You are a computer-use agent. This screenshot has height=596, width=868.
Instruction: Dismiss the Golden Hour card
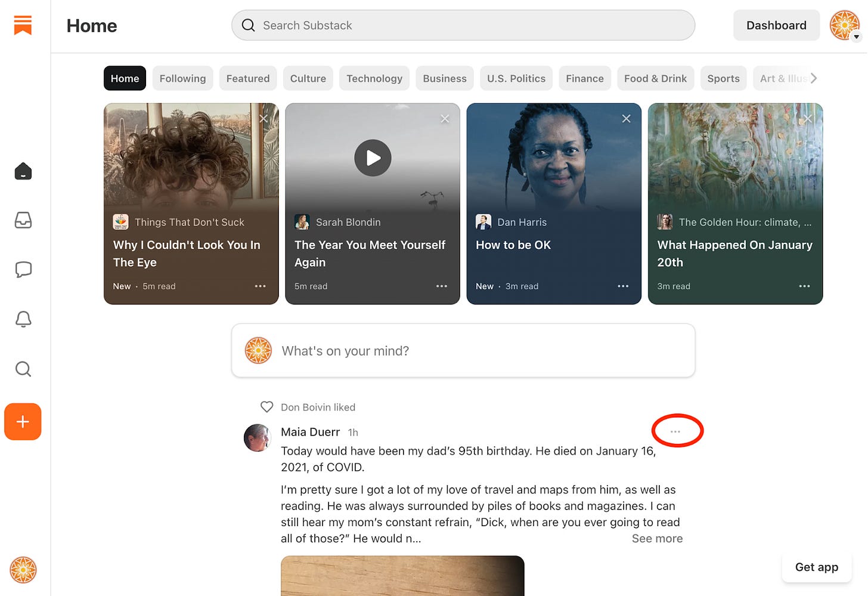(808, 119)
